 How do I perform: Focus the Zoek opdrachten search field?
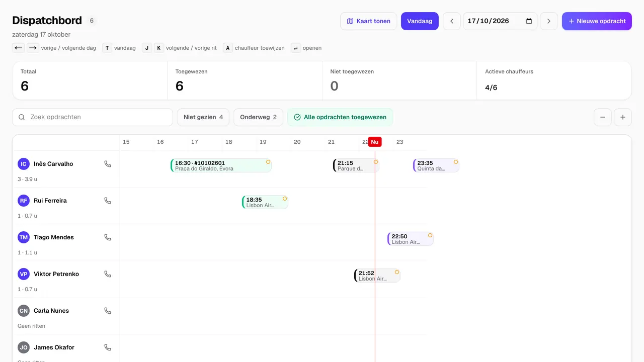click(x=93, y=117)
